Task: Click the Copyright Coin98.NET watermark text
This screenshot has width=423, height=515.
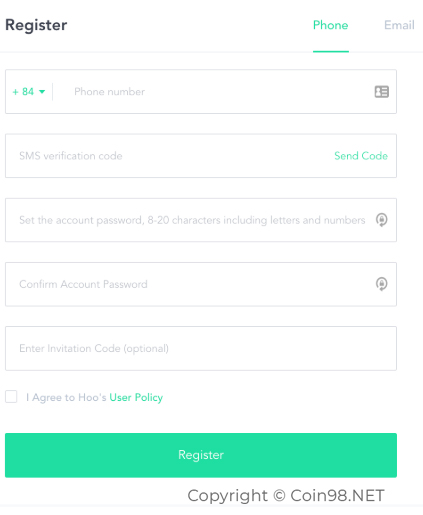Action: [286, 495]
